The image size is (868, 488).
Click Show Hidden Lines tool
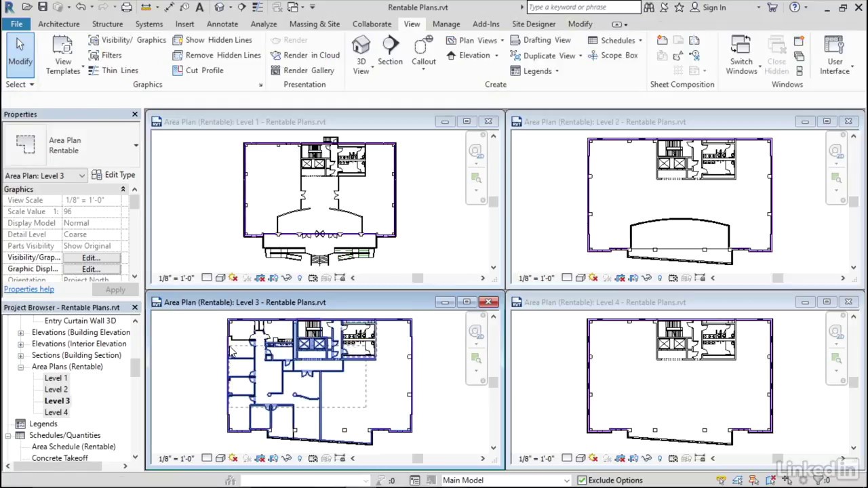(x=212, y=40)
